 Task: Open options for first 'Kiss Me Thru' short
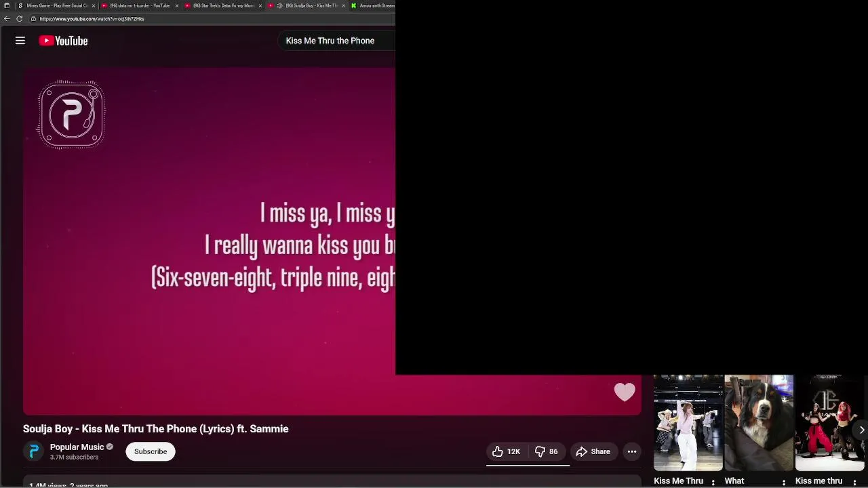pos(713,483)
